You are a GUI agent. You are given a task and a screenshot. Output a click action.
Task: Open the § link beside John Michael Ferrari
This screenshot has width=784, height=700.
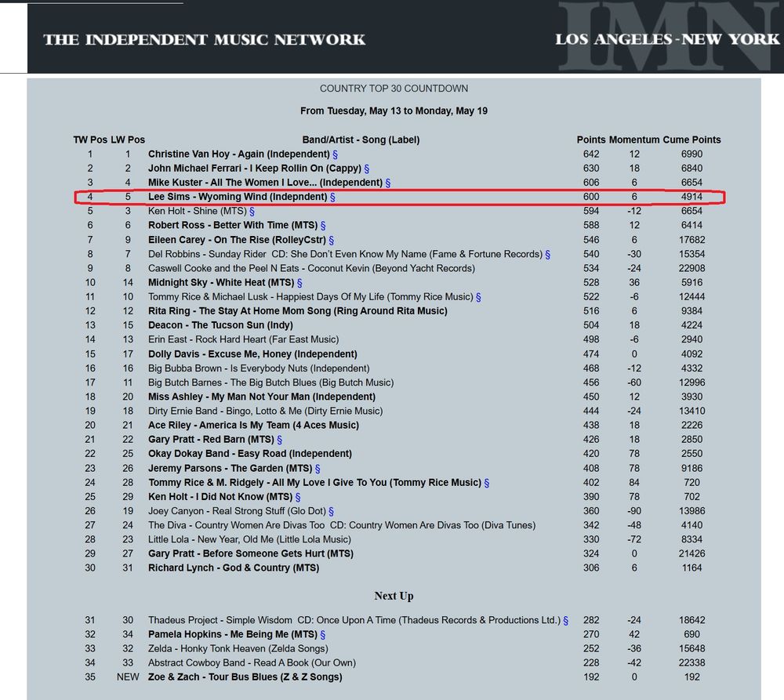(366, 169)
